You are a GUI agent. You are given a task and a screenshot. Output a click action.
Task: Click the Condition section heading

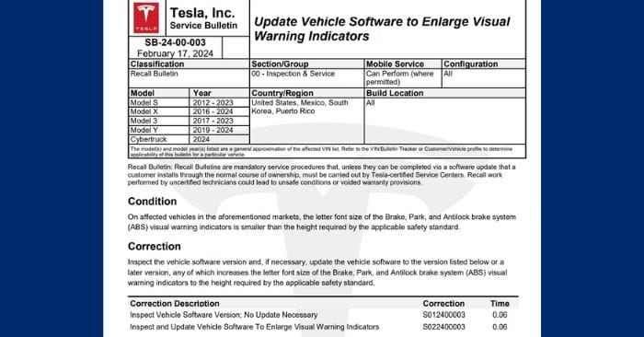pyautogui.click(x=152, y=202)
